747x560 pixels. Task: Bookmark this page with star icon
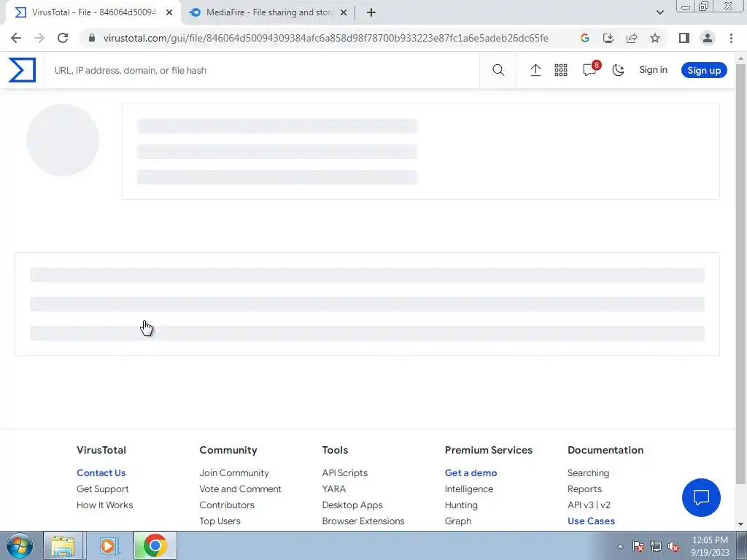click(655, 38)
